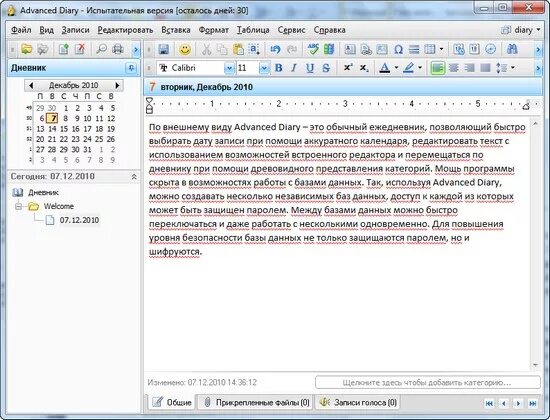
Task: Open the Calibri font name dropdown
Action: click(x=229, y=68)
